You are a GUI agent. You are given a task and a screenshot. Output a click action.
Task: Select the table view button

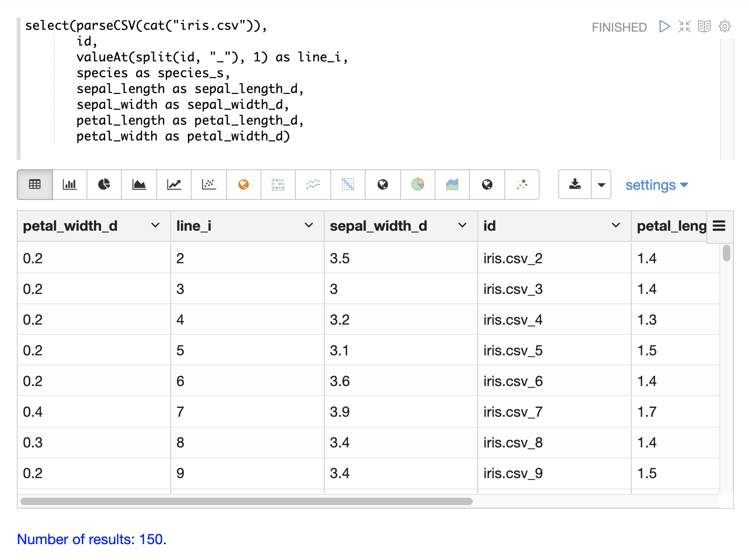[x=35, y=185]
